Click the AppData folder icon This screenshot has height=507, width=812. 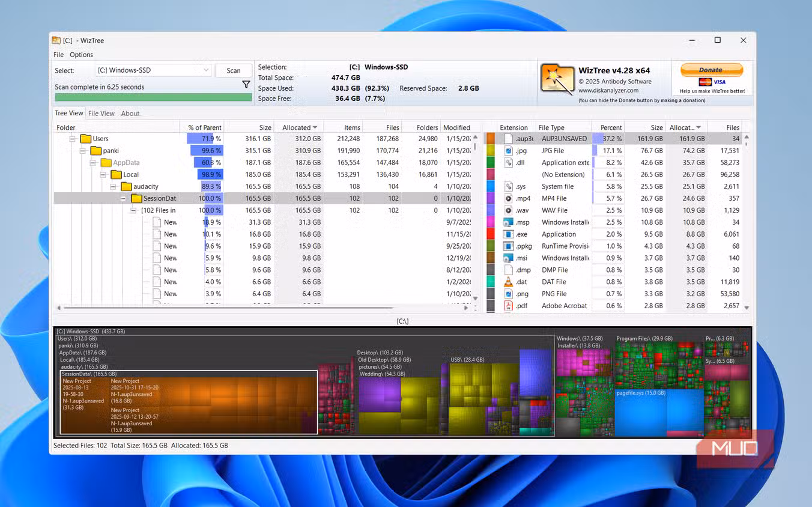106,163
